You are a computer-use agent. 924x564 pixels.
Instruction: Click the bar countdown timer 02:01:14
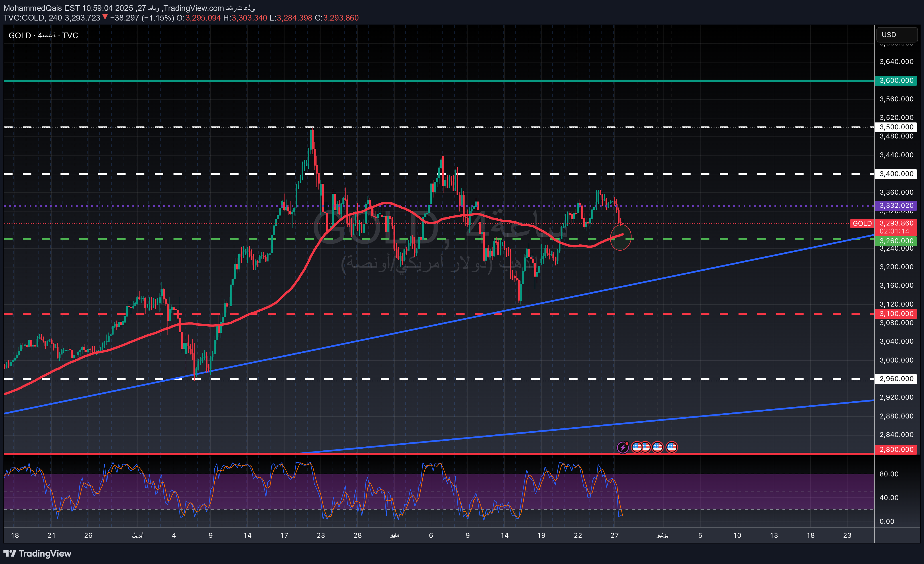[895, 231]
